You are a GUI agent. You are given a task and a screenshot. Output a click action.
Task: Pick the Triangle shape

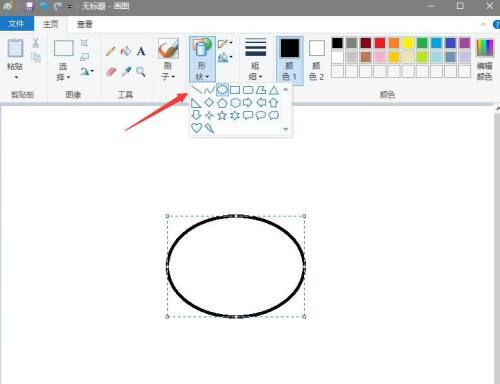(274, 90)
